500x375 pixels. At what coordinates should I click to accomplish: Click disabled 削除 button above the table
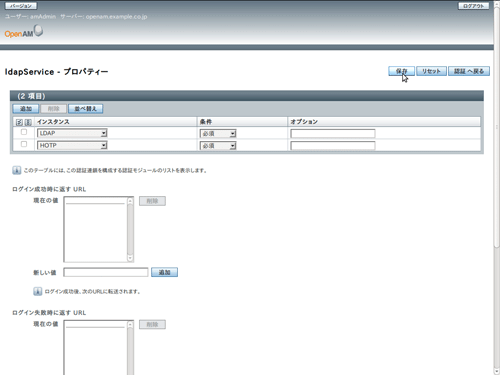pyautogui.click(x=53, y=109)
